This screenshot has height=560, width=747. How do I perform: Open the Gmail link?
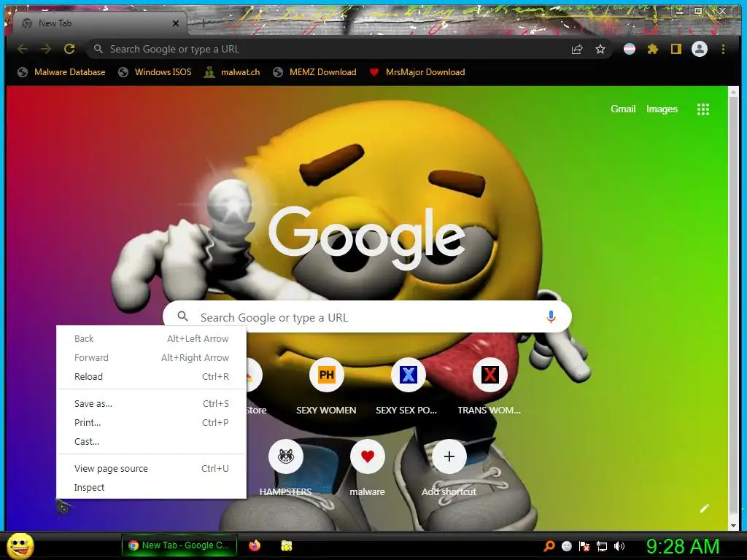tap(623, 109)
